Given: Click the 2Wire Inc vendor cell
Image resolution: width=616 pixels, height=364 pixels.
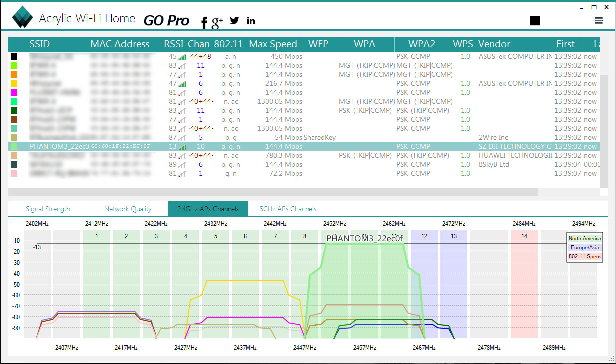Looking at the screenshot, I should point(493,138).
